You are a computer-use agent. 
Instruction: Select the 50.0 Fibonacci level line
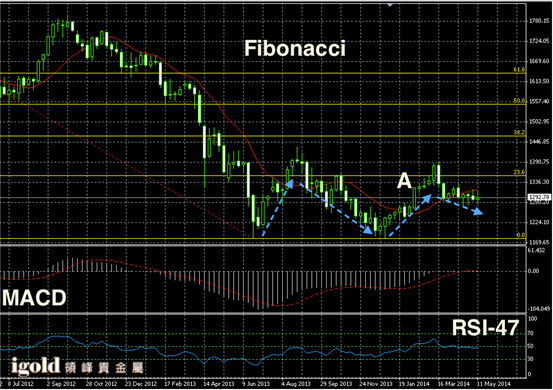pos(263,104)
